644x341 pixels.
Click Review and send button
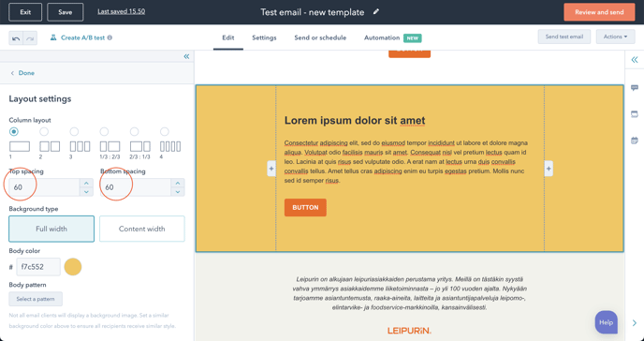point(599,12)
